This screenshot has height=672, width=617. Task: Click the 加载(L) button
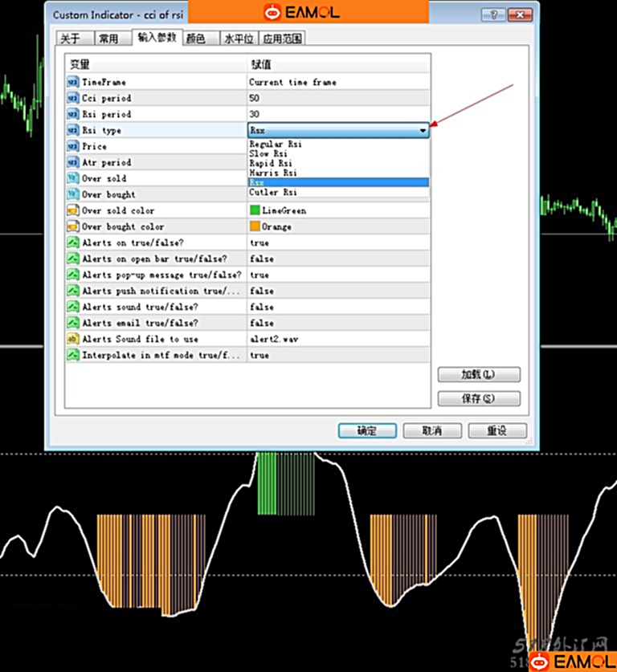479,375
